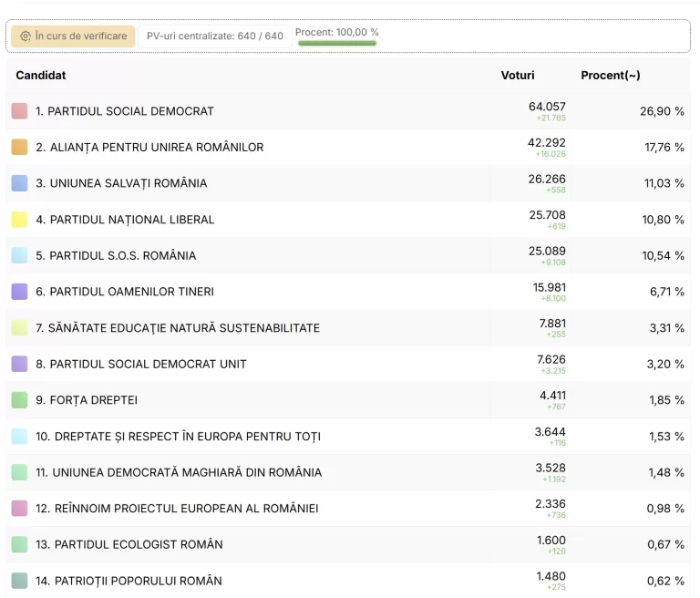Click the vote count 25.089
700x598 pixels.
tap(547, 251)
